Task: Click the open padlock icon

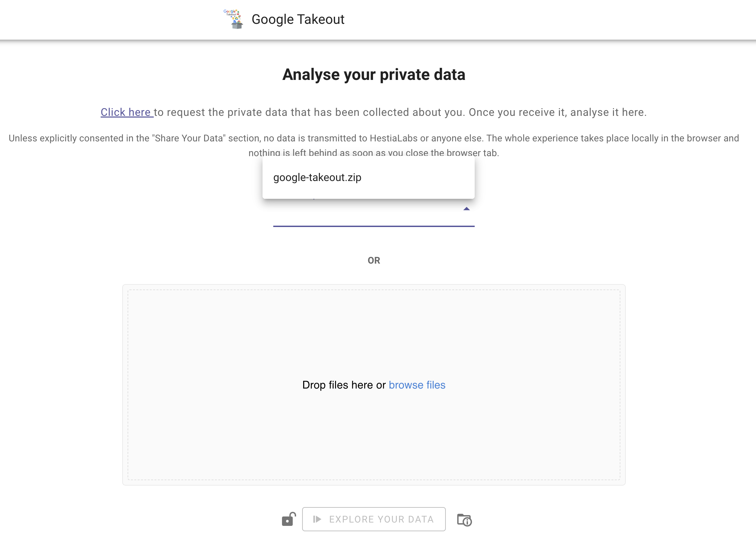Action: click(289, 519)
